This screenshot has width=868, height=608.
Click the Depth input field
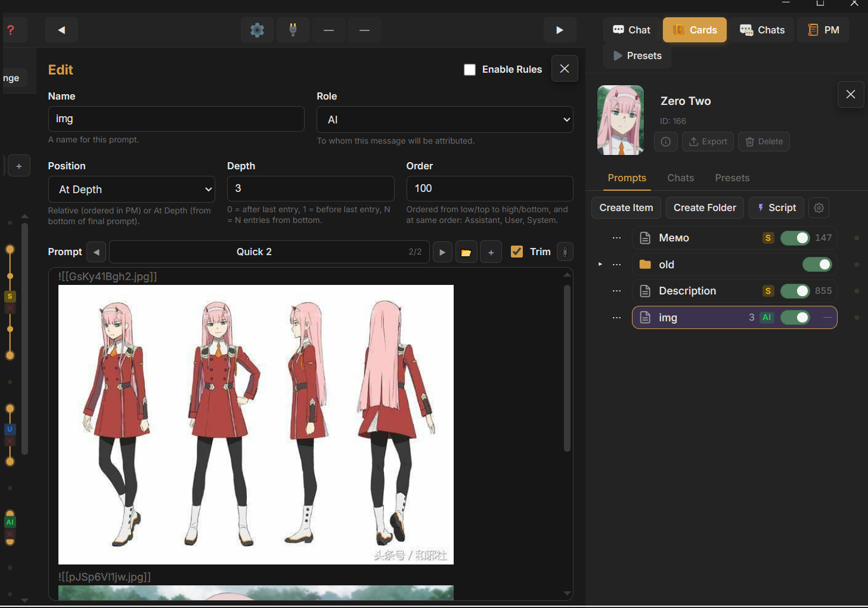[x=311, y=188]
